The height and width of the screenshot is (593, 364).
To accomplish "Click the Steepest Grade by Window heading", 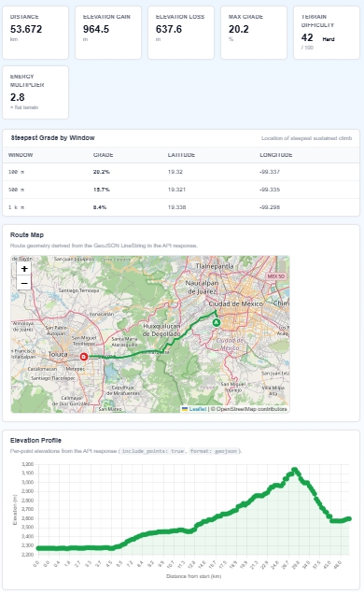I will point(52,137).
